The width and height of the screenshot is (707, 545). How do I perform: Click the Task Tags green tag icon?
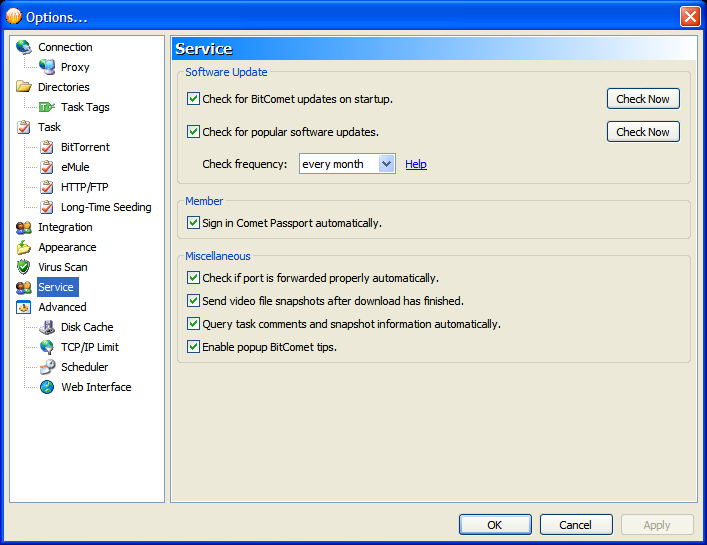[47, 107]
